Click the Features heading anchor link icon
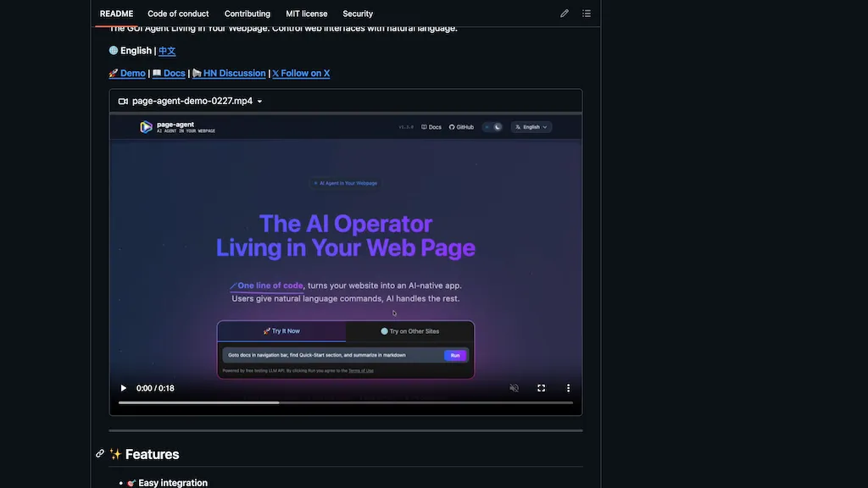This screenshot has height=488, width=868. tap(100, 454)
